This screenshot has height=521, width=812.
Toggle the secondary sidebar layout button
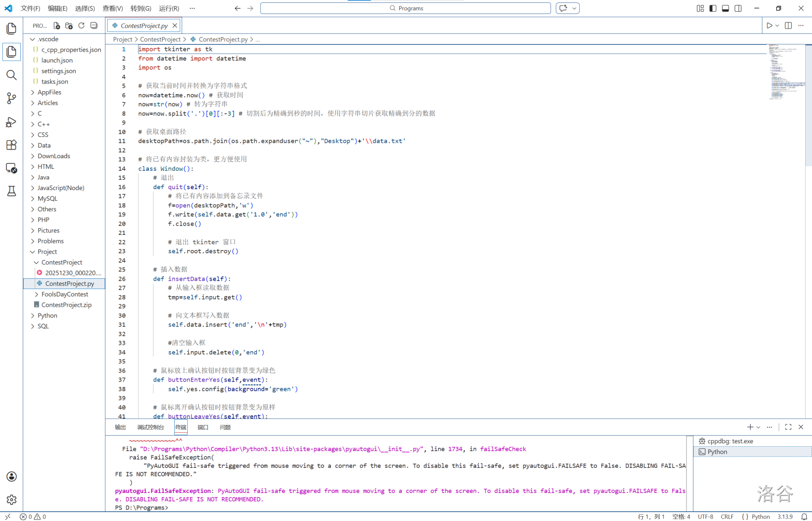pos(738,8)
